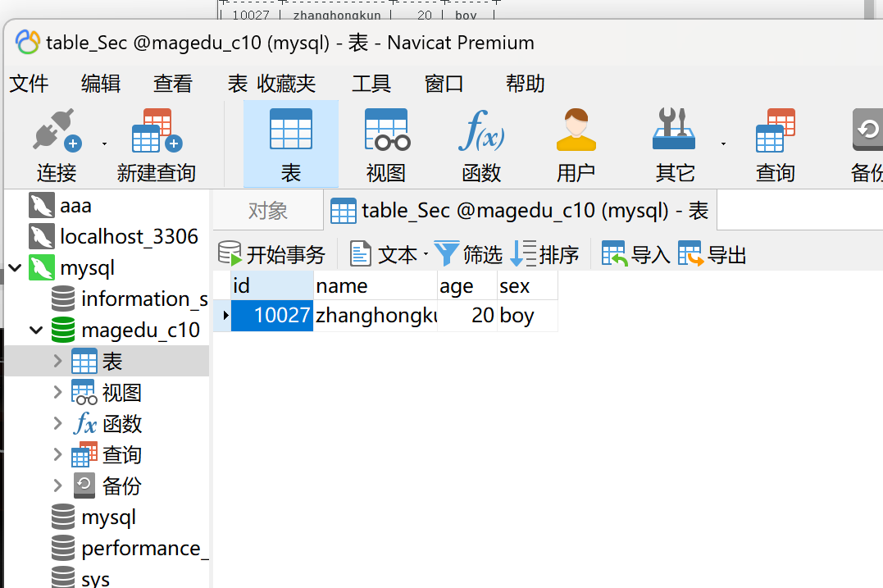This screenshot has width=883, height=588.
Task: Select the information_s database
Action: tap(144, 299)
